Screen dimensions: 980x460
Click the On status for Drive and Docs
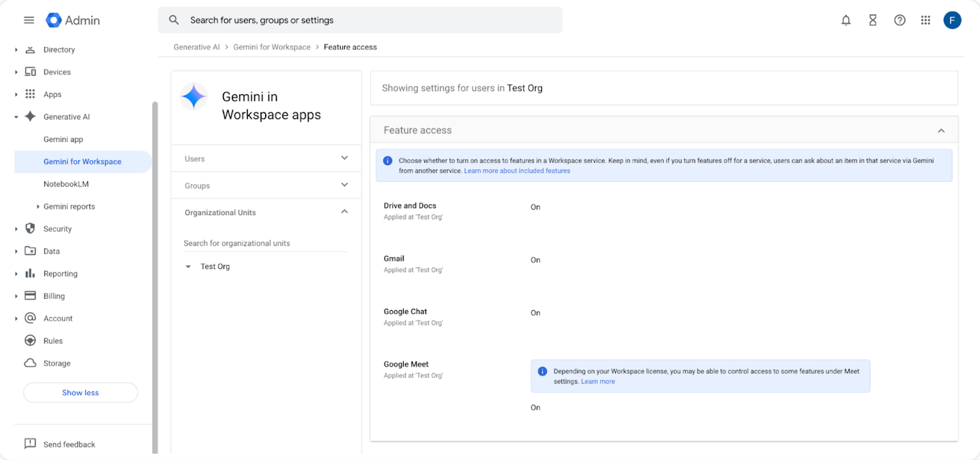[536, 207]
